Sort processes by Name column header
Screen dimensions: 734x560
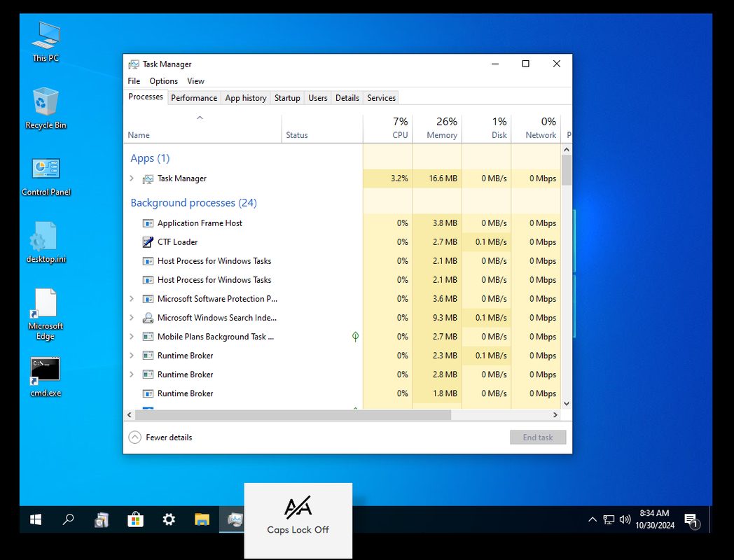202,129
